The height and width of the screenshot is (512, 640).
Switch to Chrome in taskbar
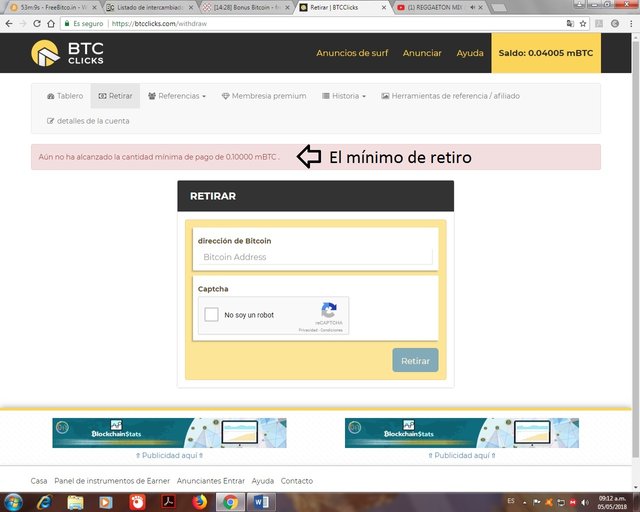(231, 502)
